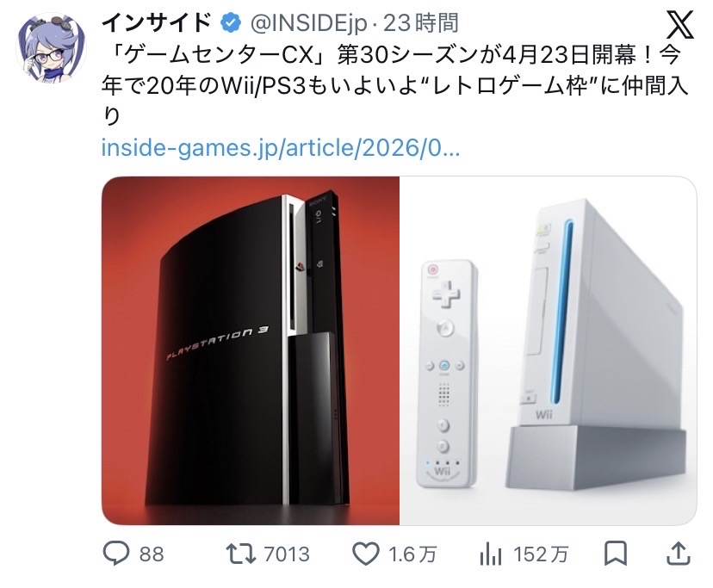Repost this tweet using the retweet icon

click(241, 554)
